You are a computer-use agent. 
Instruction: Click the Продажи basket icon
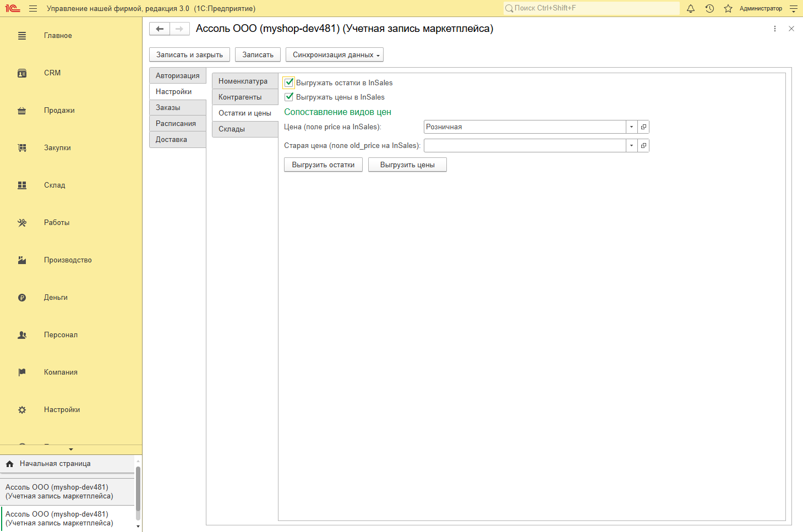tap(22, 111)
